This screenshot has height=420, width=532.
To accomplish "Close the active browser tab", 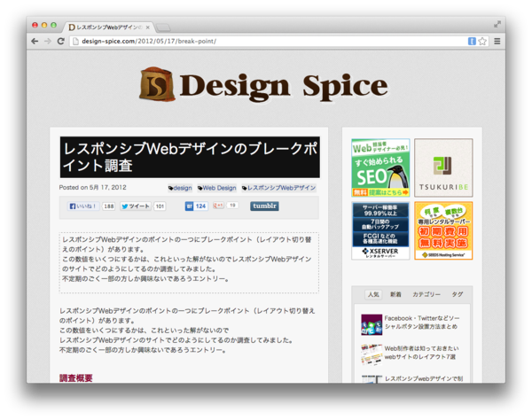I will 147,27.
